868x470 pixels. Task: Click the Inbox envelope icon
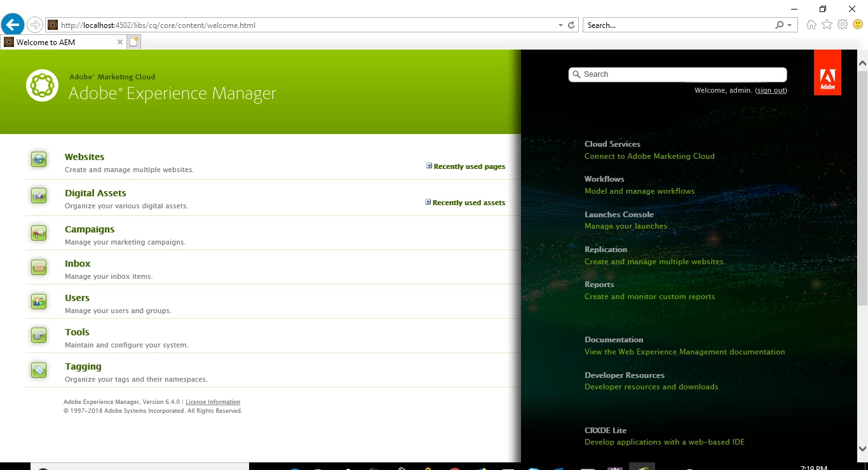pos(39,267)
